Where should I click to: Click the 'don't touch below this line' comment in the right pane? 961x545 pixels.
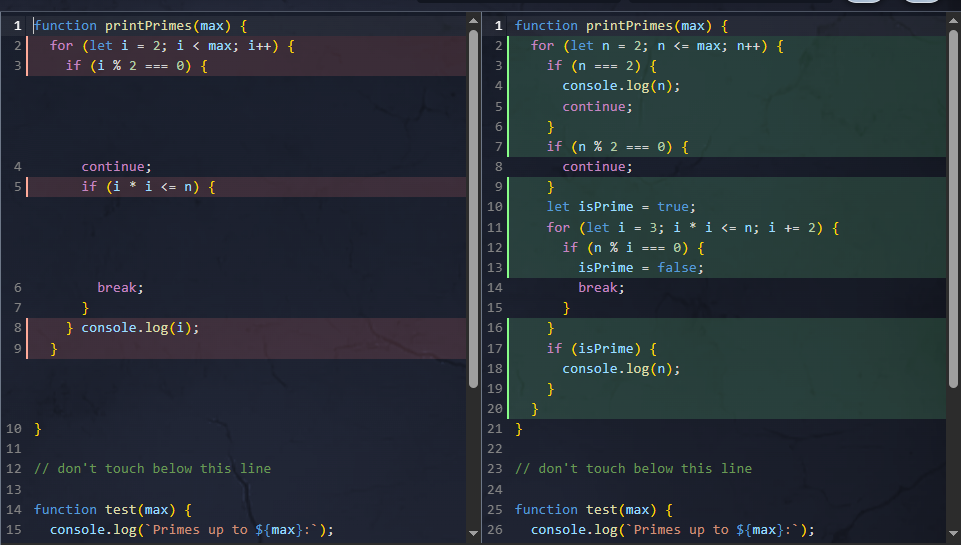633,469
